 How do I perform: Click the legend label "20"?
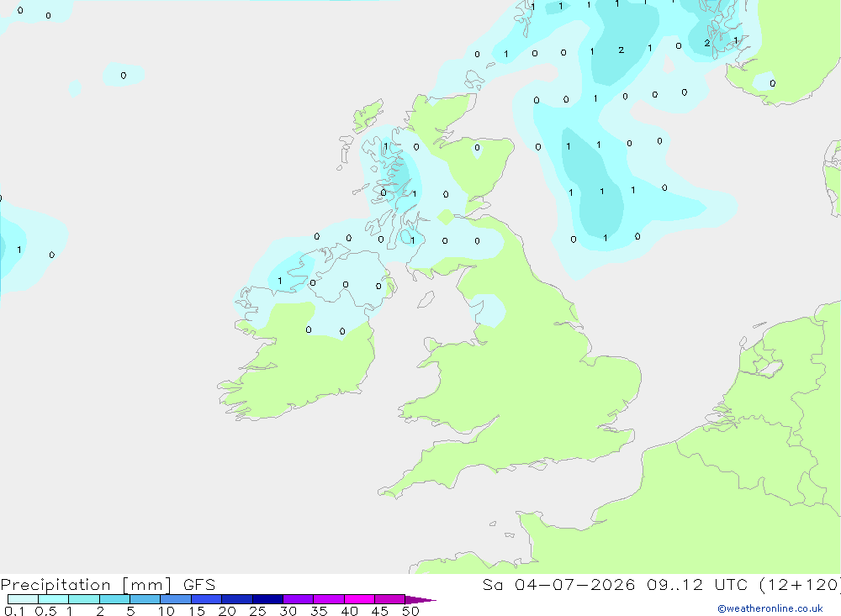pos(227,611)
